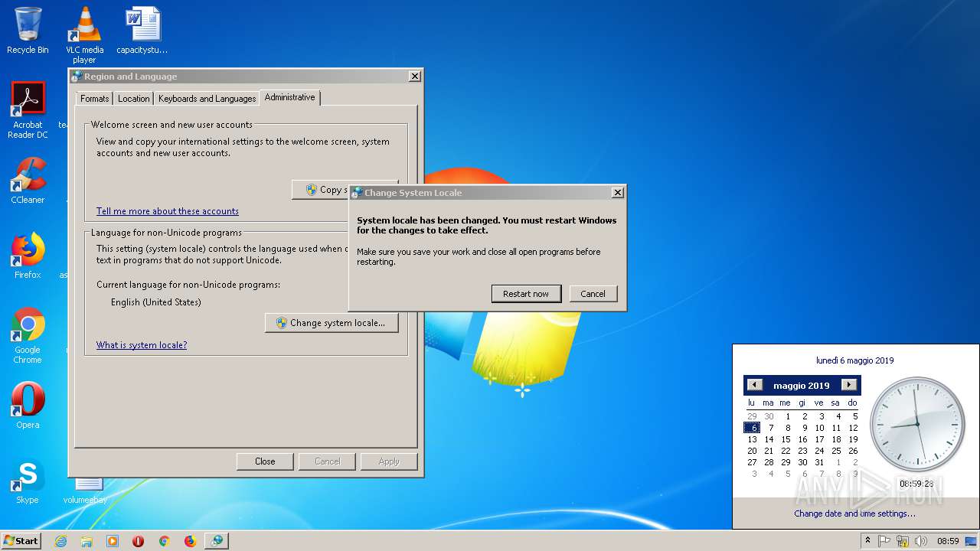This screenshot has width=980, height=551.
Task: Open the Formats tab
Action: (x=95, y=99)
